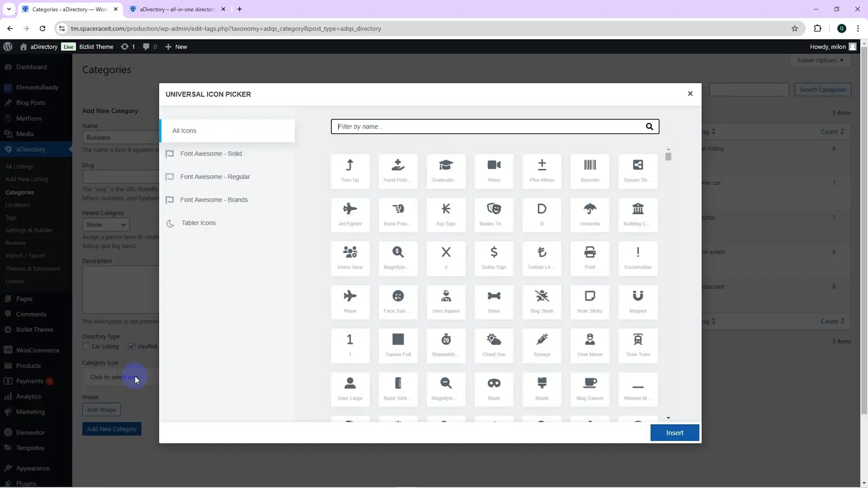Select the User Large icon
This screenshot has height=488, width=868.
[x=350, y=389]
